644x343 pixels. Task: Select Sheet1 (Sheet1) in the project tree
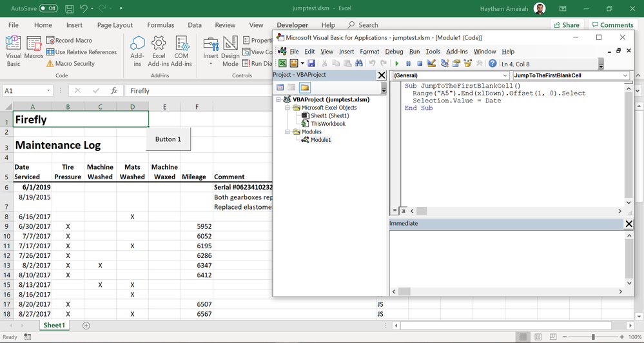click(329, 115)
